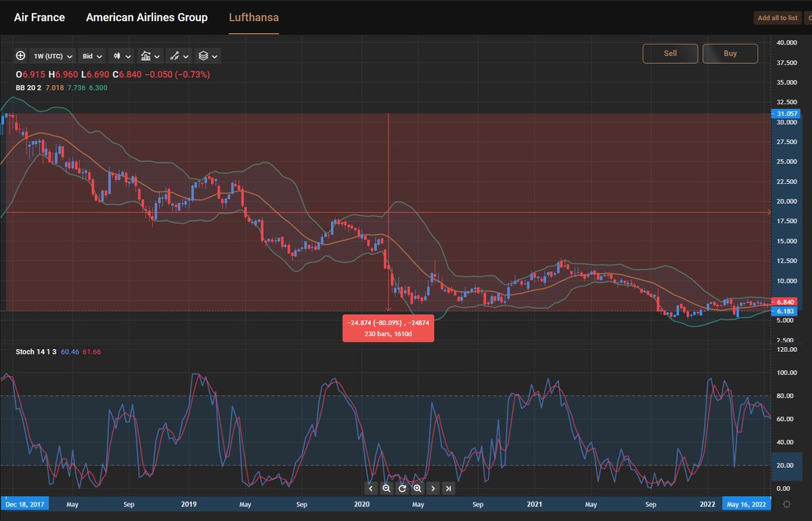Viewport: 812px width, 521px height.
Task: Click the zoom out magnifier icon
Action: [x=386, y=488]
